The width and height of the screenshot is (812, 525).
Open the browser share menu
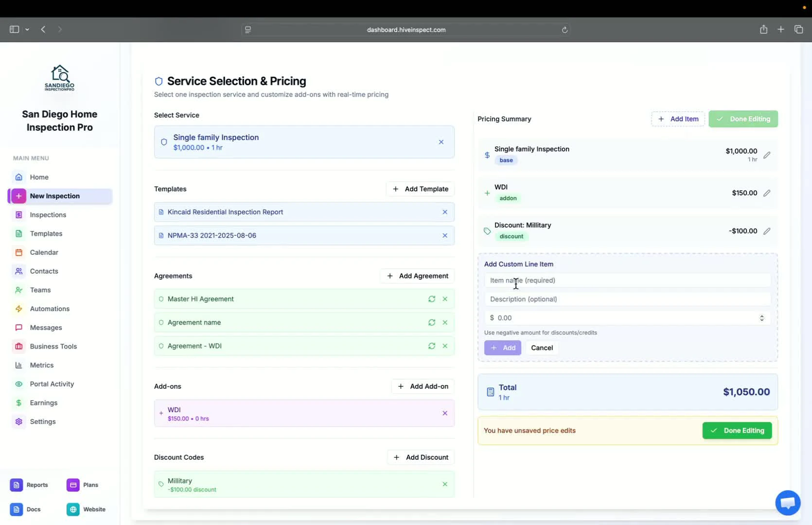tap(763, 29)
